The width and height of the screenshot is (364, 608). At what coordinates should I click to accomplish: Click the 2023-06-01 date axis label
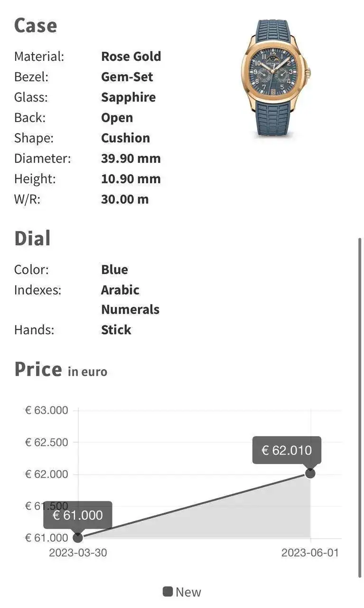[x=310, y=553]
